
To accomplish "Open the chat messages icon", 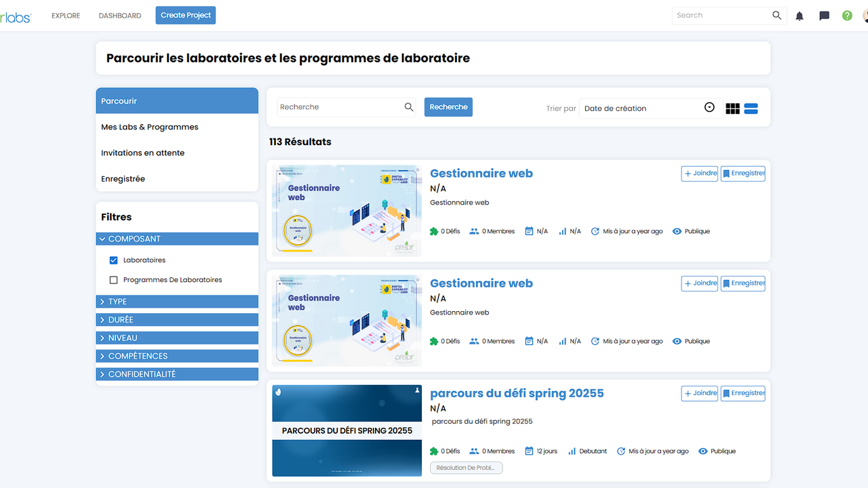I will tap(824, 16).
